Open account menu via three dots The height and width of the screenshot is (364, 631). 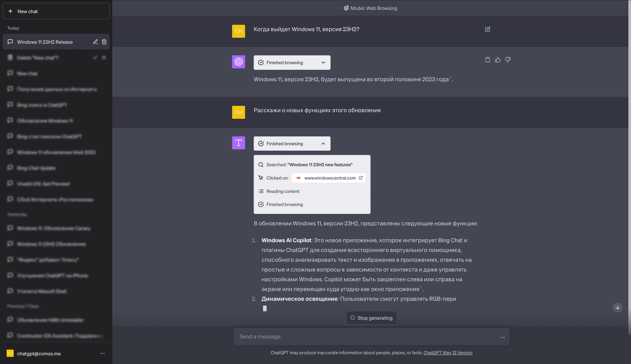pos(102,353)
